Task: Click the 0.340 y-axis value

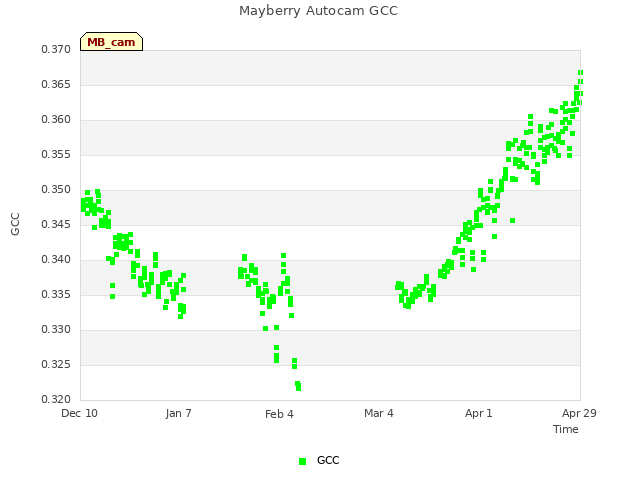Action: [56, 260]
